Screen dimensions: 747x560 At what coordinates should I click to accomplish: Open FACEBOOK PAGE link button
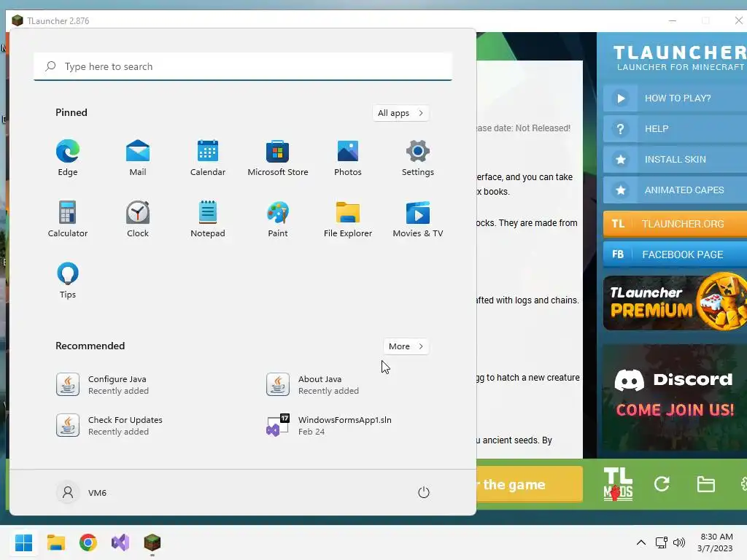[x=675, y=254]
